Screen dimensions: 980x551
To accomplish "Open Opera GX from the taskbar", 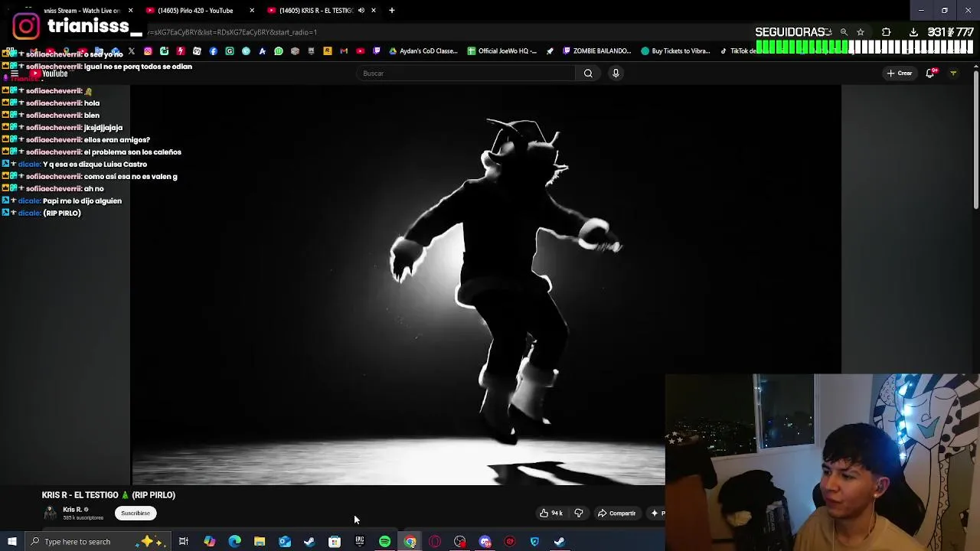I will click(x=435, y=542).
